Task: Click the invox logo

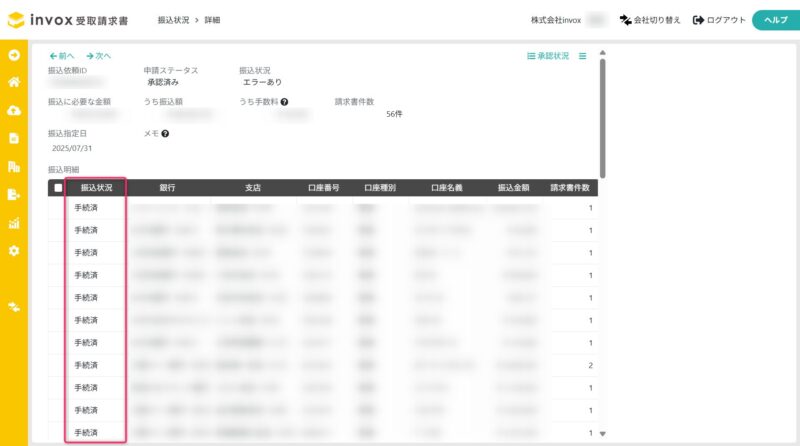Action: coord(68,20)
